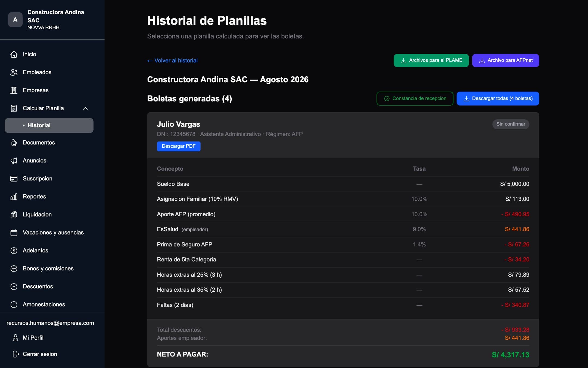Viewport: 588px width, 368px height.
Task: Click the Empleados people icon
Action: (14, 72)
